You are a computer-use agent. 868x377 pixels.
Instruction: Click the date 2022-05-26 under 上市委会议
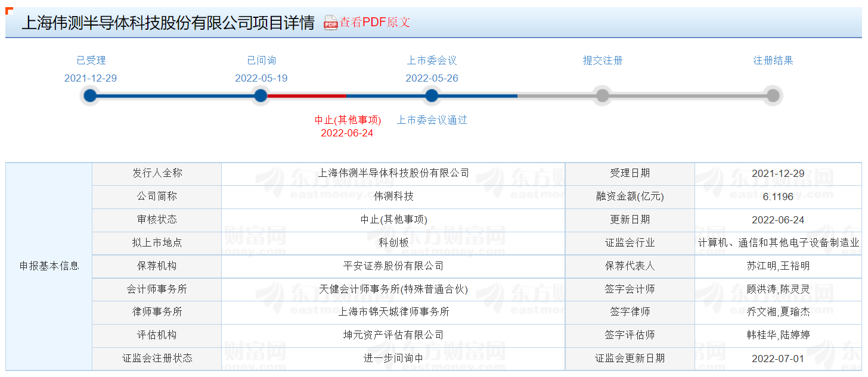(x=432, y=78)
